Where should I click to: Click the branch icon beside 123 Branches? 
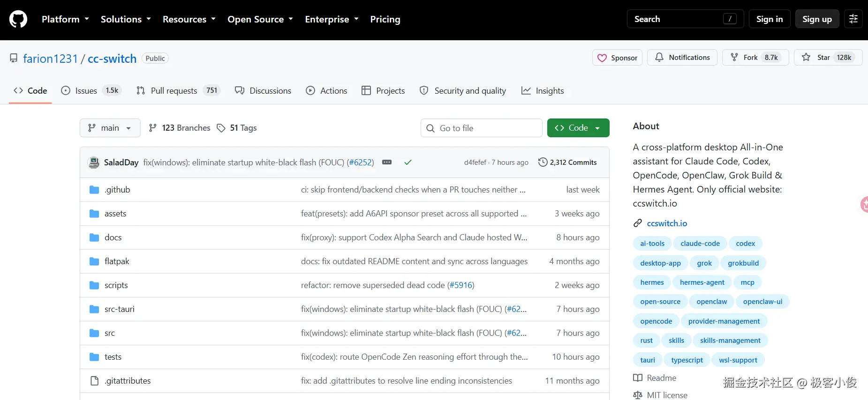point(152,128)
